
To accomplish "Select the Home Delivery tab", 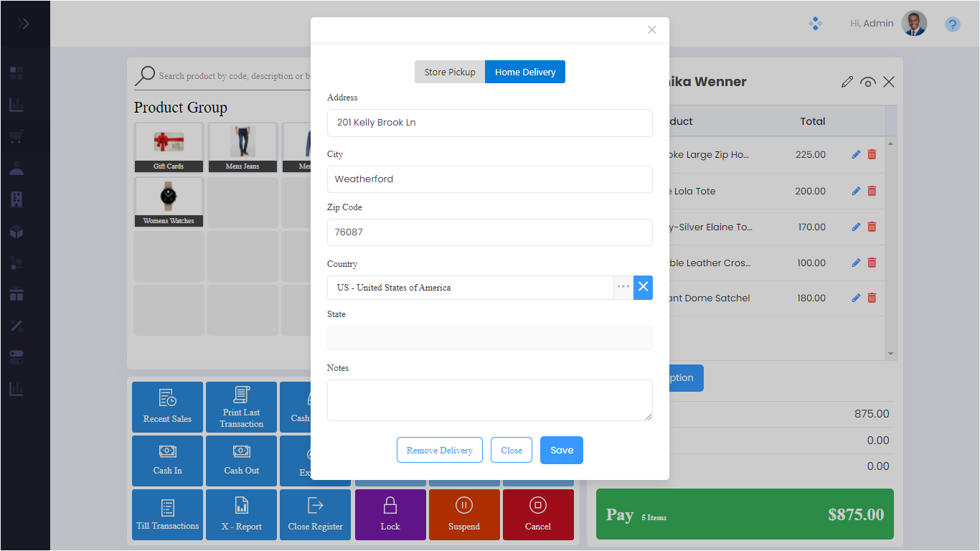I will coord(525,72).
